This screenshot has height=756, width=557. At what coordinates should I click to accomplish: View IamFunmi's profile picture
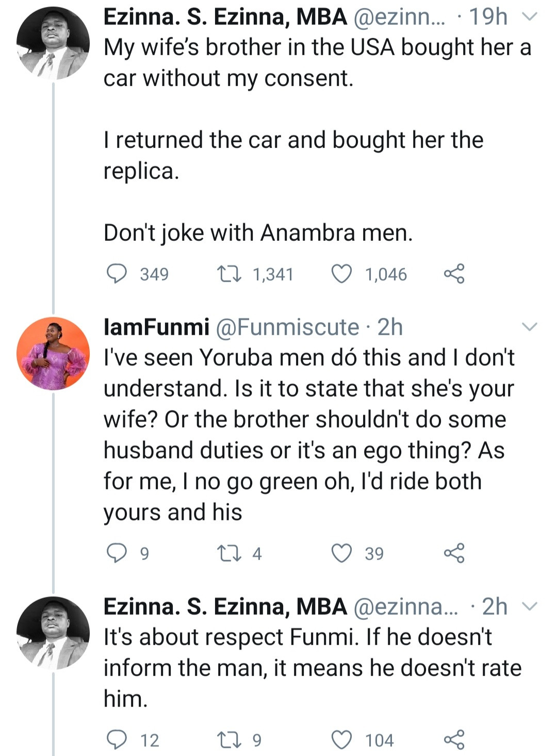click(x=53, y=354)
